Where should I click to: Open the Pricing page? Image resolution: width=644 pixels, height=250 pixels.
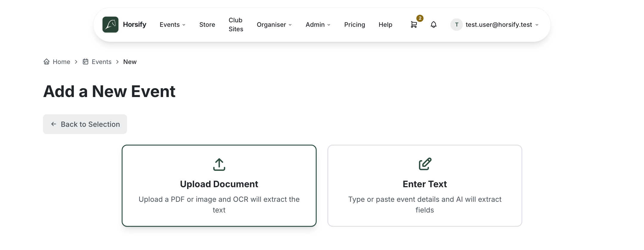354,25
